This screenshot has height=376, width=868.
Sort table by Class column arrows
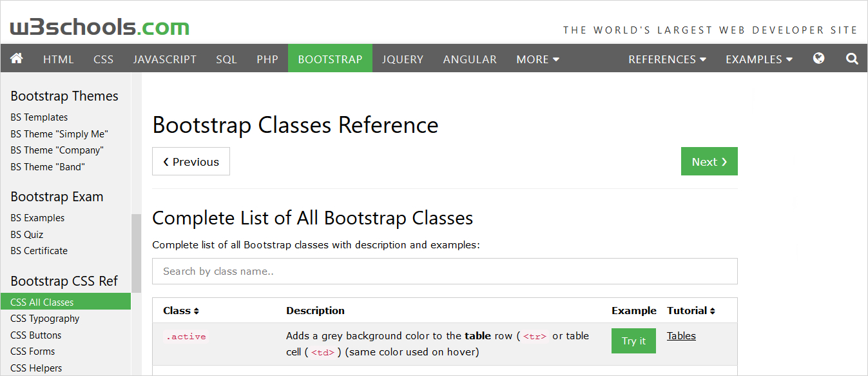pyautogui.click(x=197, y=311)
